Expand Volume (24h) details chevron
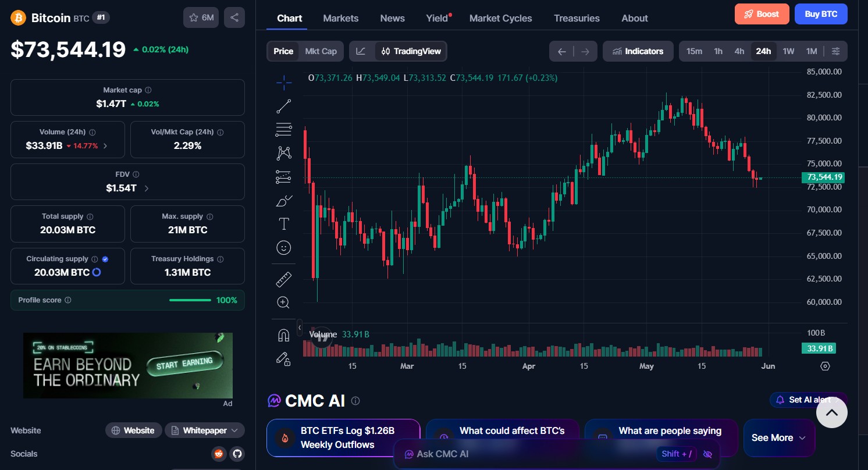 pyautogui.click(x=105, y=146)
